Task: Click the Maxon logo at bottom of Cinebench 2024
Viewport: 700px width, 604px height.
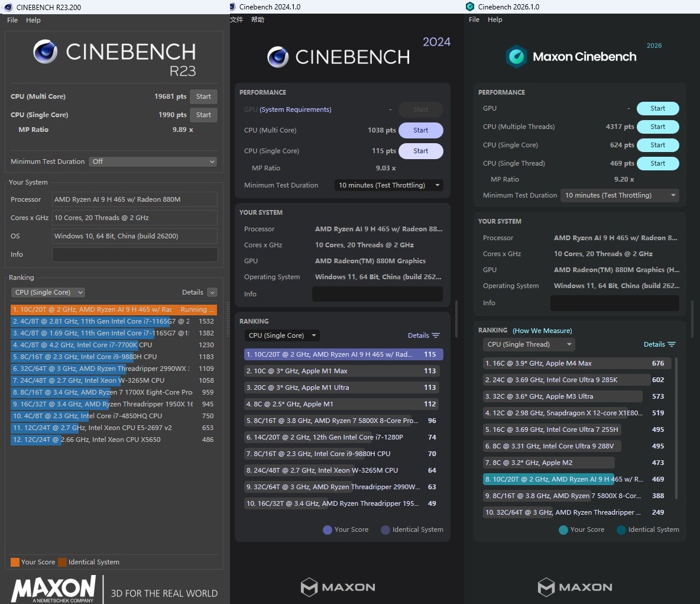Action: [x=338, y=587]
